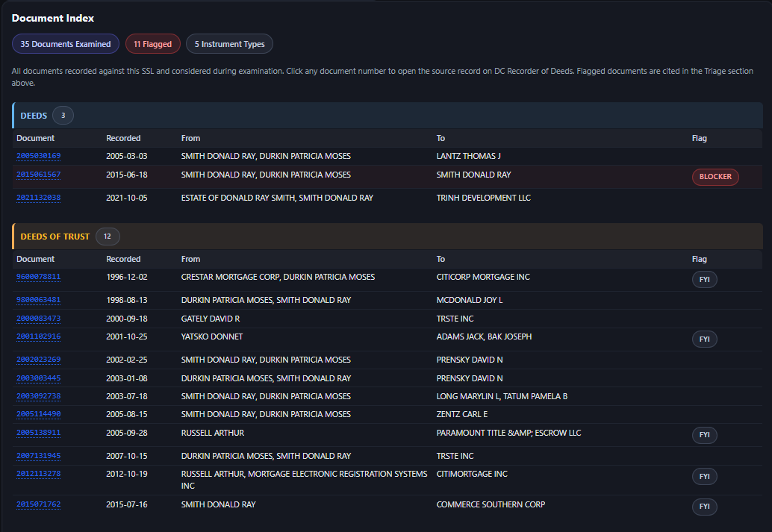This screenshot has width=772, height=532.
Task: Click the BLOCKER flag on deed 2015061567
Action: 715,177
